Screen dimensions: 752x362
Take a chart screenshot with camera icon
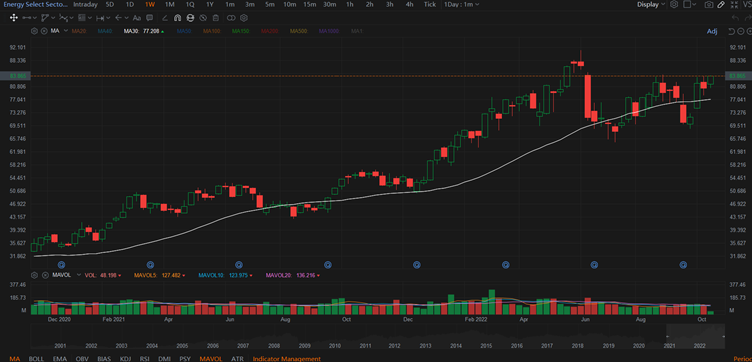[709, 4]
